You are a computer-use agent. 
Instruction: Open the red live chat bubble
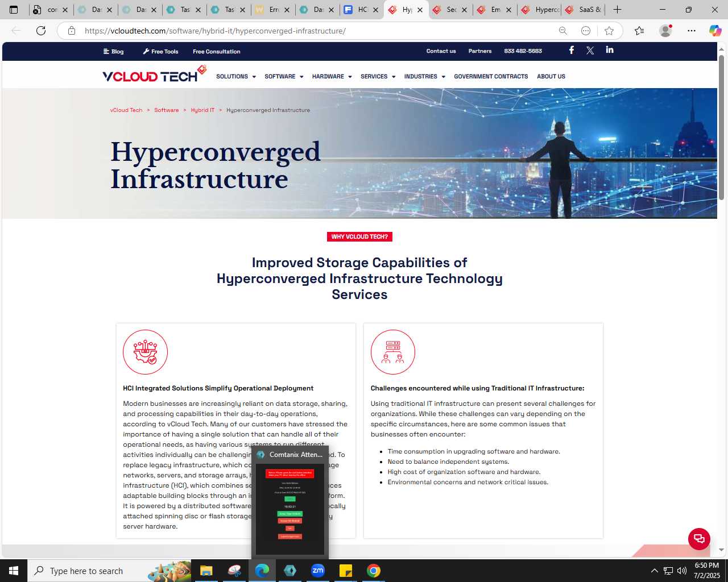point(699,539)
